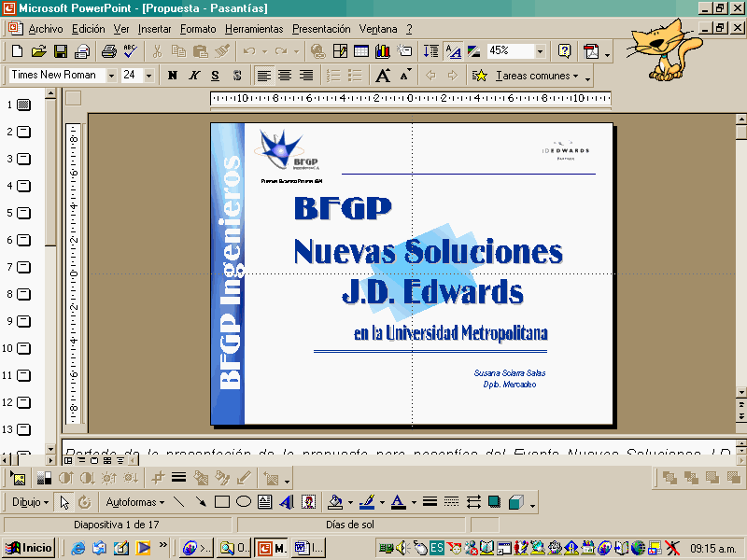This screenshot has height=560, width=747.
Task: Toggle Bold (N) formatting
Action: click(x=173, y=76)
